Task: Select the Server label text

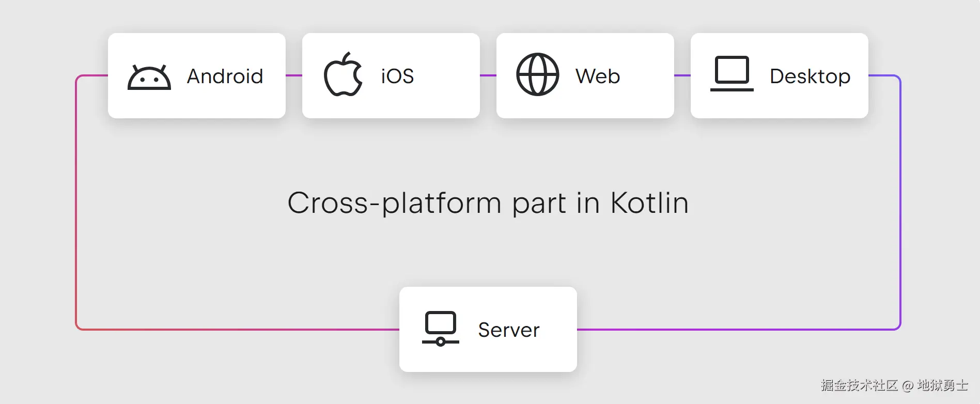Action: point(509,330)
